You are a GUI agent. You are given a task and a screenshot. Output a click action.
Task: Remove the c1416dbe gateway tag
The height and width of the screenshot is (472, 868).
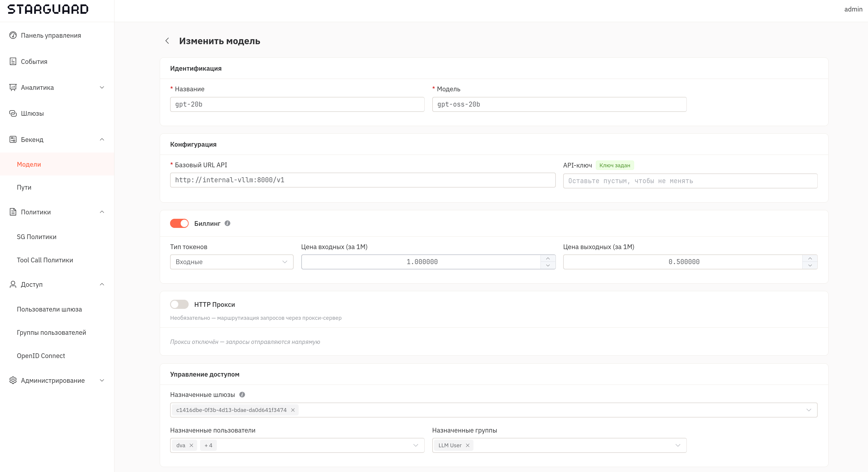point(293,410)
